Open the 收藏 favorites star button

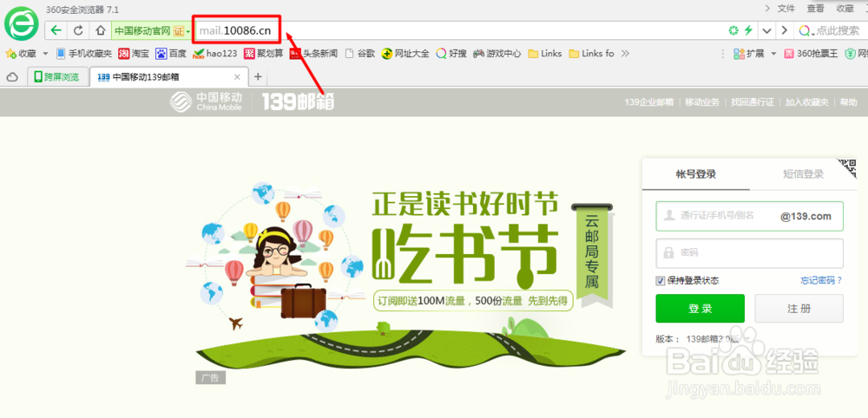pyautogui.click(x=21, y=54)
